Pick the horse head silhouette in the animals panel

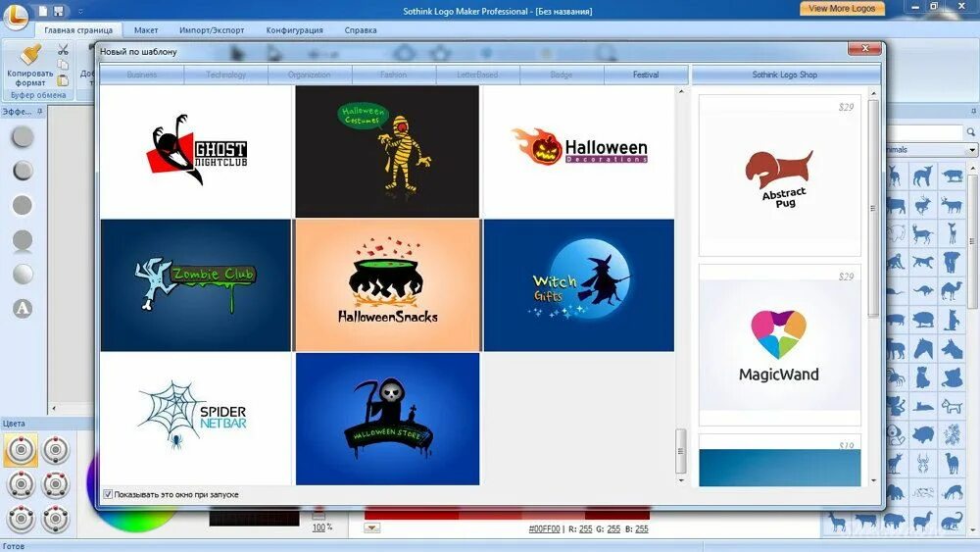pos(923,348)
